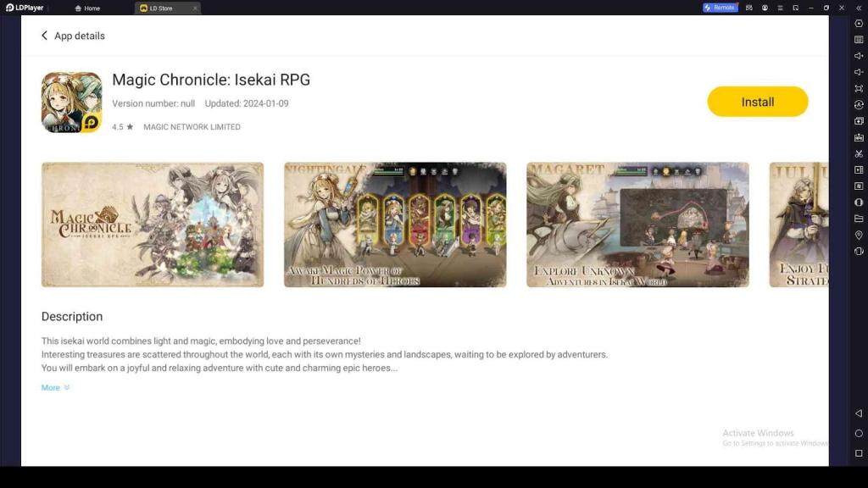Close the LD Store tab
This screenshot has width=868, height=488.
click(x=195, y=8)
